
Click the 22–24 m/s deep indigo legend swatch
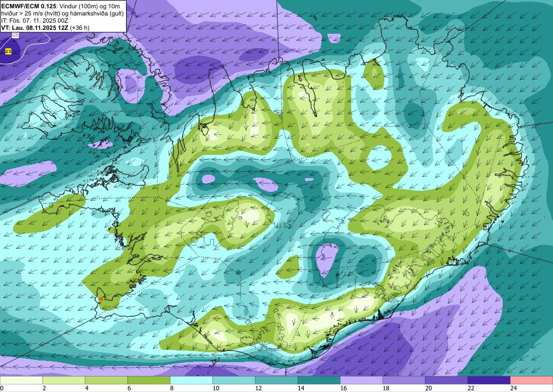pyautogui.click(x=489, y=381)
